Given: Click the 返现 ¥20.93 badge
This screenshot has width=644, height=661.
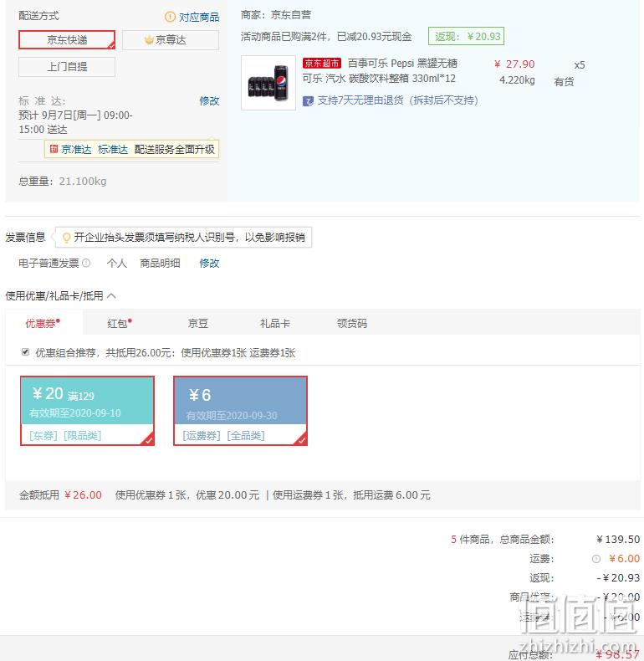Looking at the screenshot, I should pyautogui.click(x=466, y=36).
